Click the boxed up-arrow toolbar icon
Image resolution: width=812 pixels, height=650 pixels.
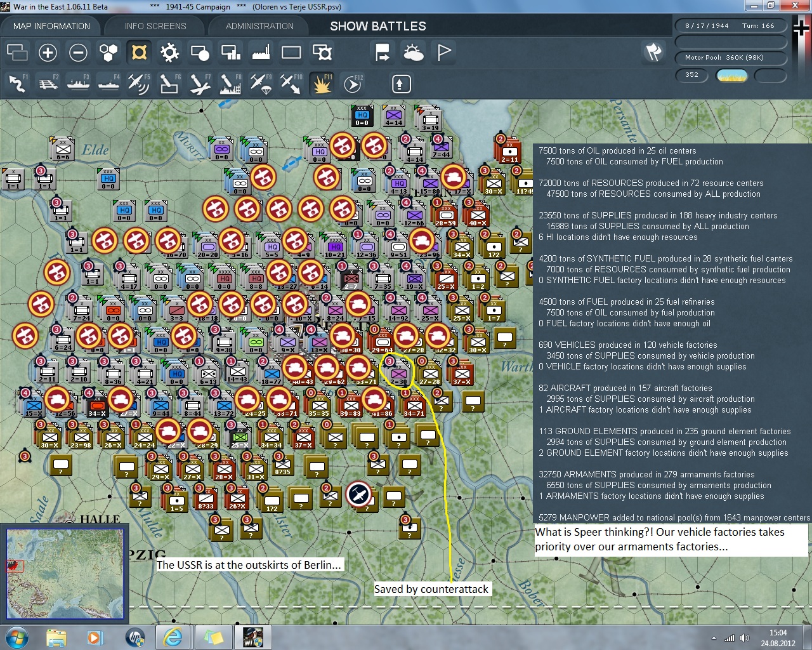(401, 83)
